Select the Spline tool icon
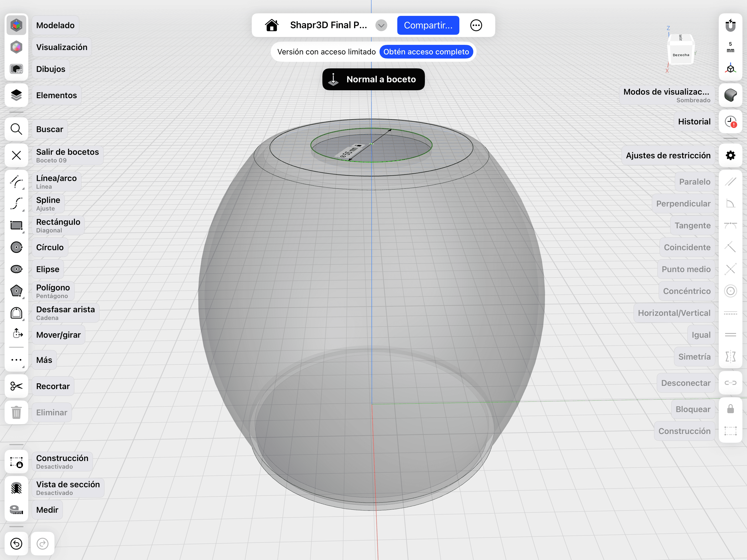Image resolution: width=747 pixels, height=560 pixels. [16, 204]
